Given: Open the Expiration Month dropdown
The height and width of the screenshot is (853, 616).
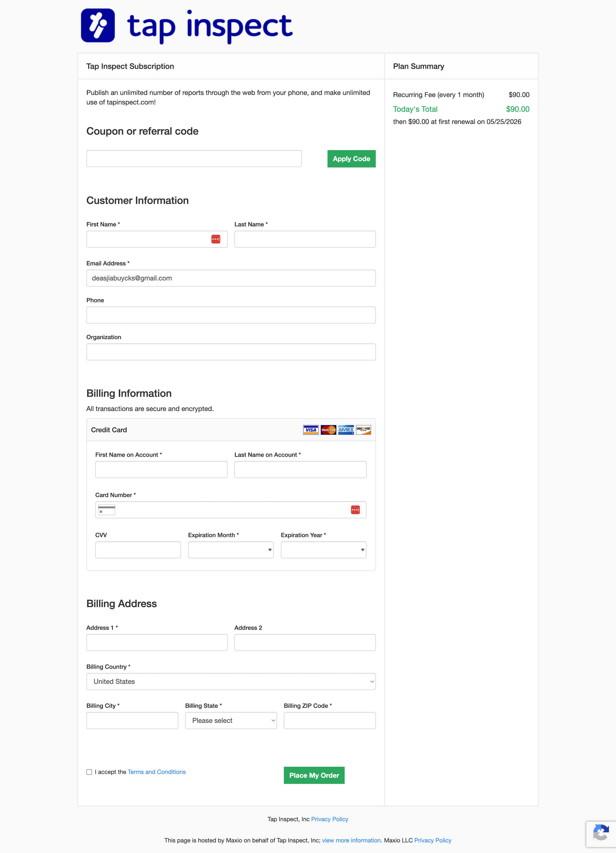Looking at the screenshot, I should click(x=230, y=549).
